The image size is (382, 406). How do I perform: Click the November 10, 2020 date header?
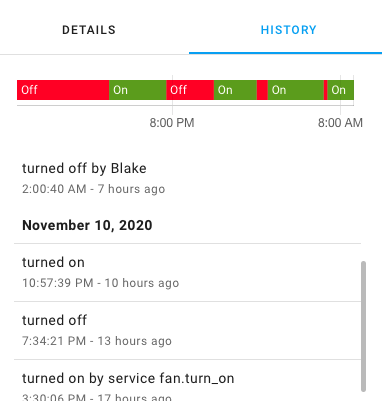click(87, 225)
